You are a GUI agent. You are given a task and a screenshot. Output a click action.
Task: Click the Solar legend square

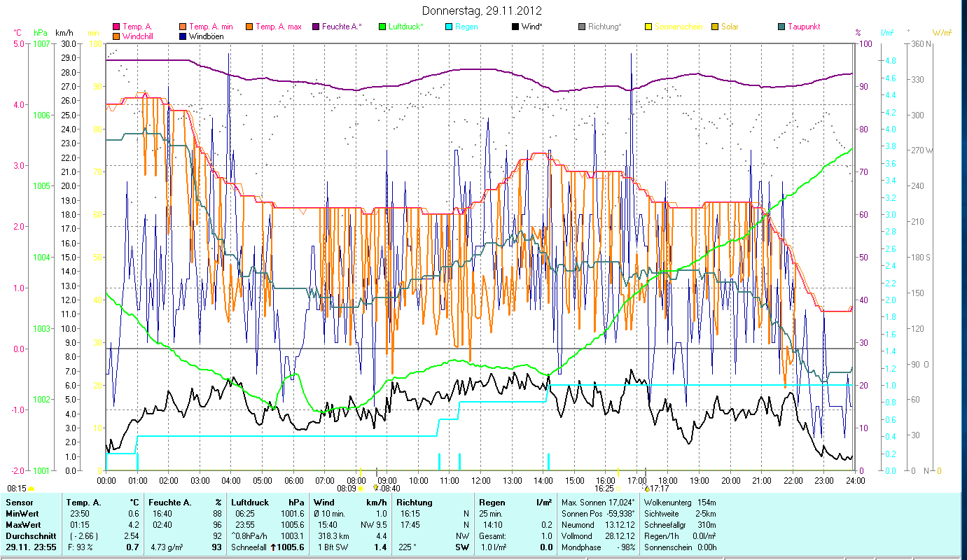[x=715, y=27]
